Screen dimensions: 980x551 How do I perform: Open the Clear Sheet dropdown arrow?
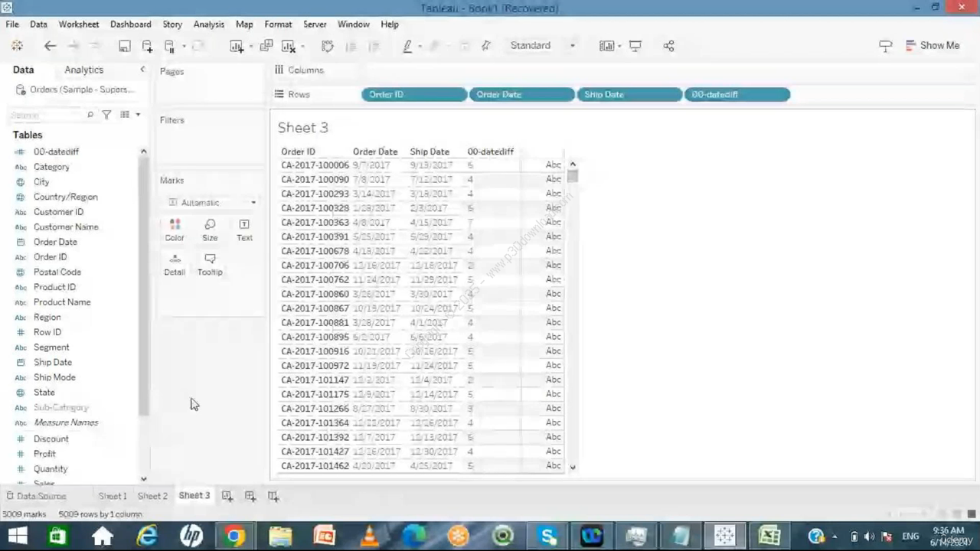[x=302, y=46]
